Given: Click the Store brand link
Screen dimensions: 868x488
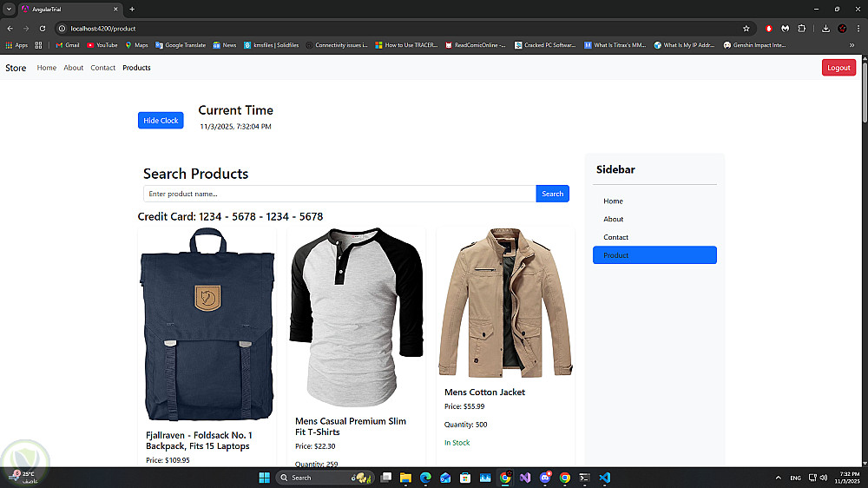Looking at the screenshot, I should coord(16,68).
